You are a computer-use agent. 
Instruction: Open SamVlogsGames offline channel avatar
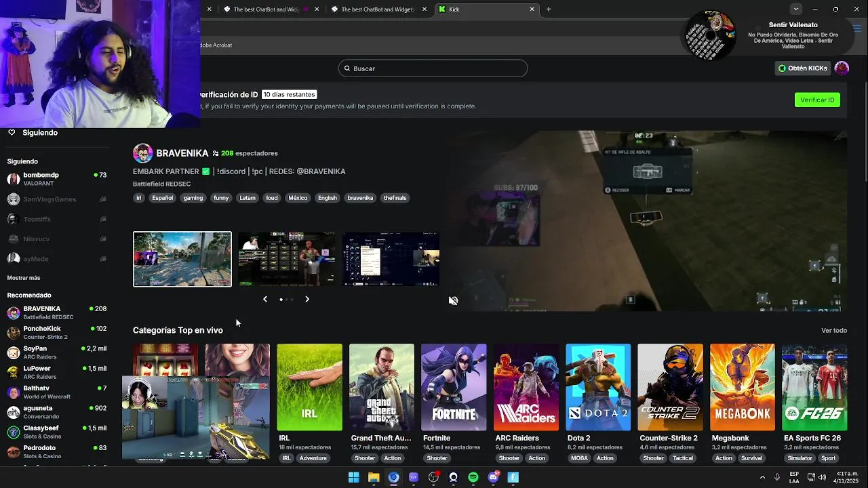pos(14,199)
